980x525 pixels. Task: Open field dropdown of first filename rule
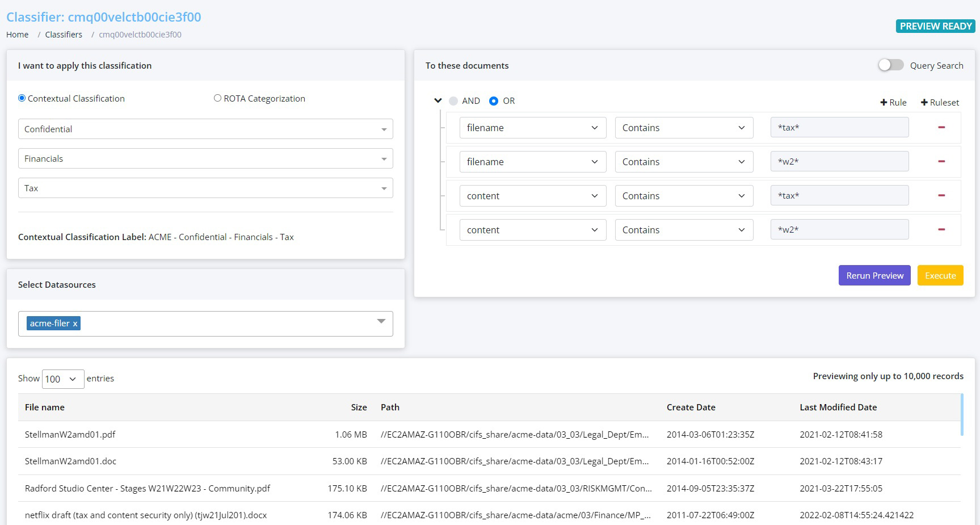[x=533, y=128]
